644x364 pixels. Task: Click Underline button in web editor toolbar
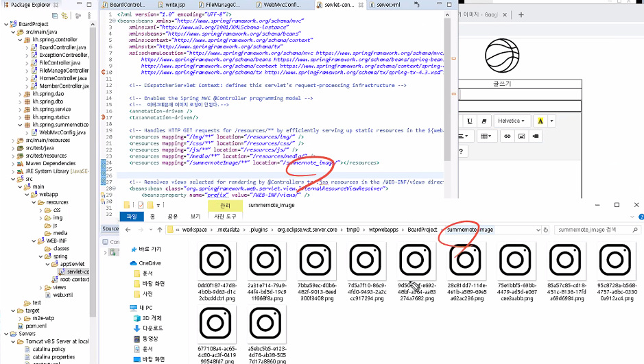469,121
